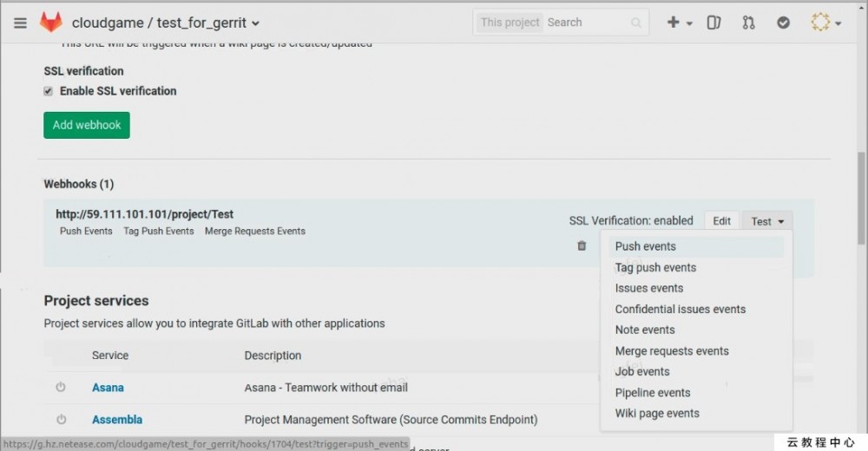
Task: Open the user avatar dropdown
Action: (x=825, y=23)
